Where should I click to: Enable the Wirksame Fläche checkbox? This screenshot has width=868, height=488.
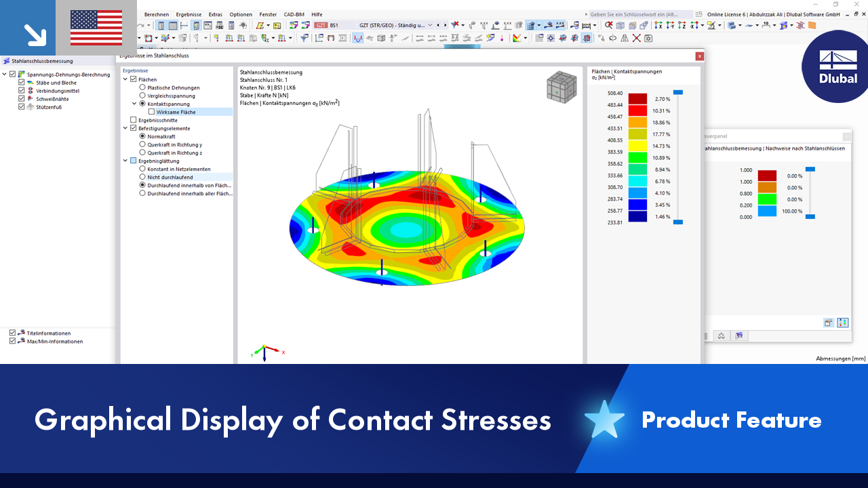pos(151,112)
